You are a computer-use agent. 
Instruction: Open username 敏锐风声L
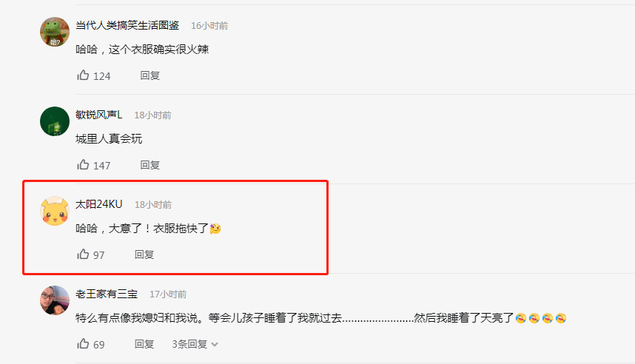click(99, 115)
